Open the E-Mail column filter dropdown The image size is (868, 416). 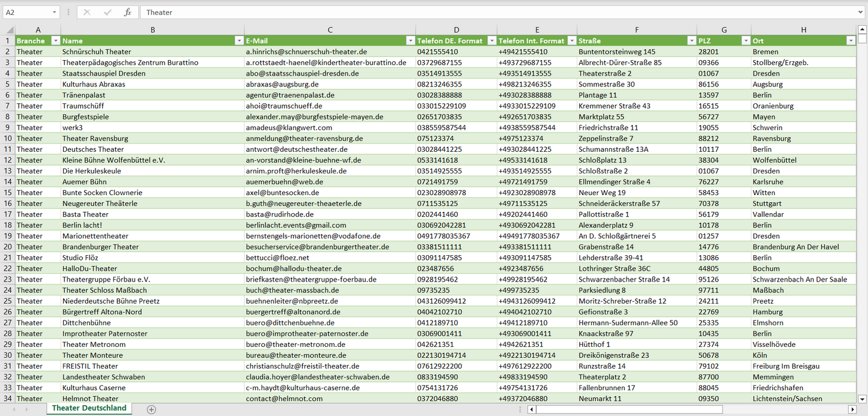pos(410,41)
